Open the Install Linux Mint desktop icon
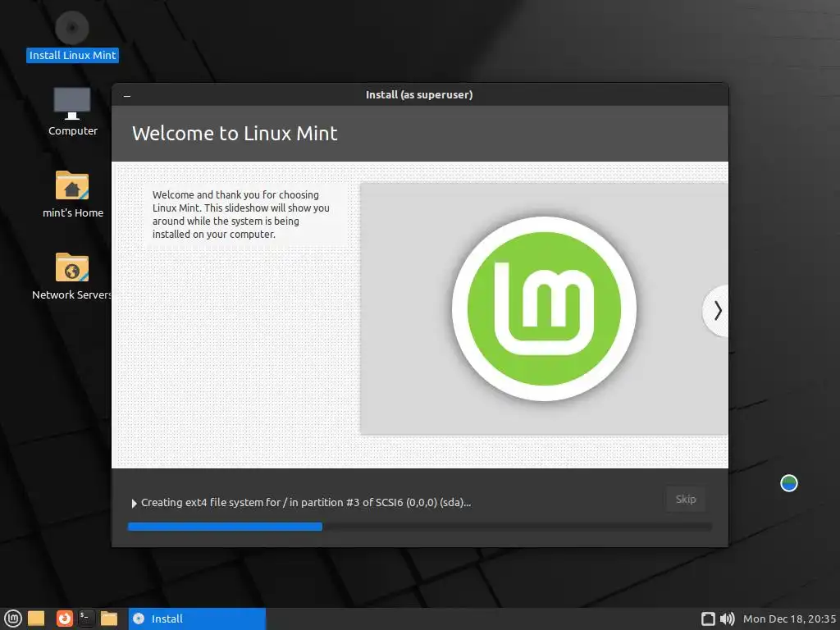Image resolution: width=840 pixels, height=630 pixels. click(72, 36)
